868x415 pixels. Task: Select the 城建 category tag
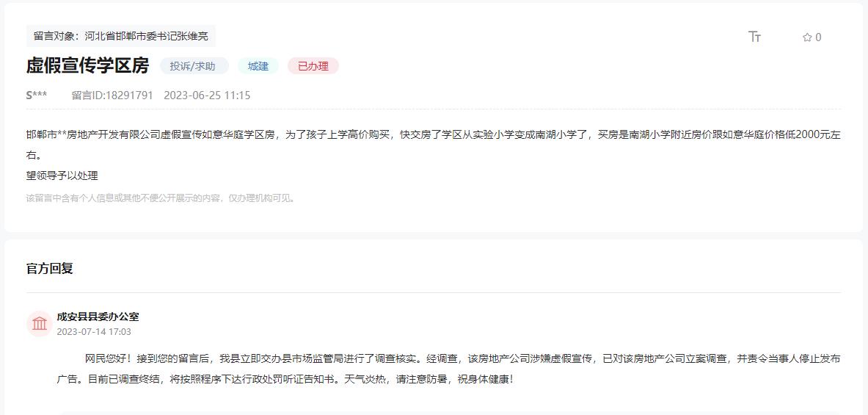coord(258,66)
